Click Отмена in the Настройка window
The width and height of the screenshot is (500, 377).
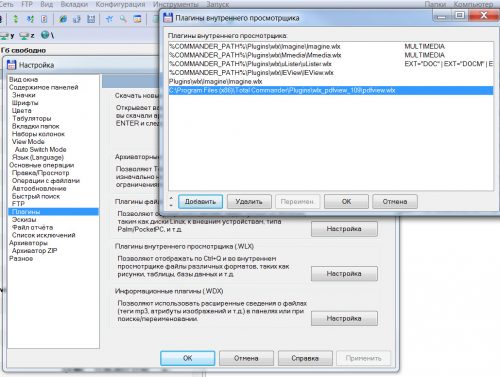[246, 358]
